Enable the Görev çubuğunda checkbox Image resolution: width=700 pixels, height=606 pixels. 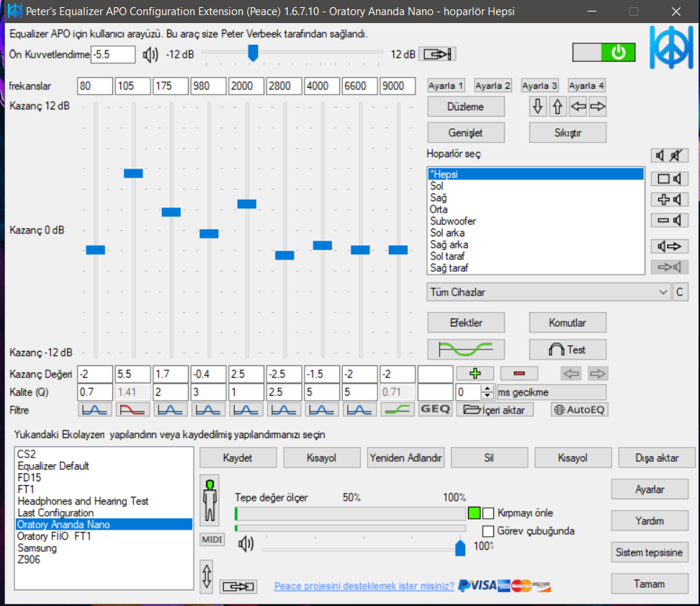pyautogui.click(x=488, y=531)
